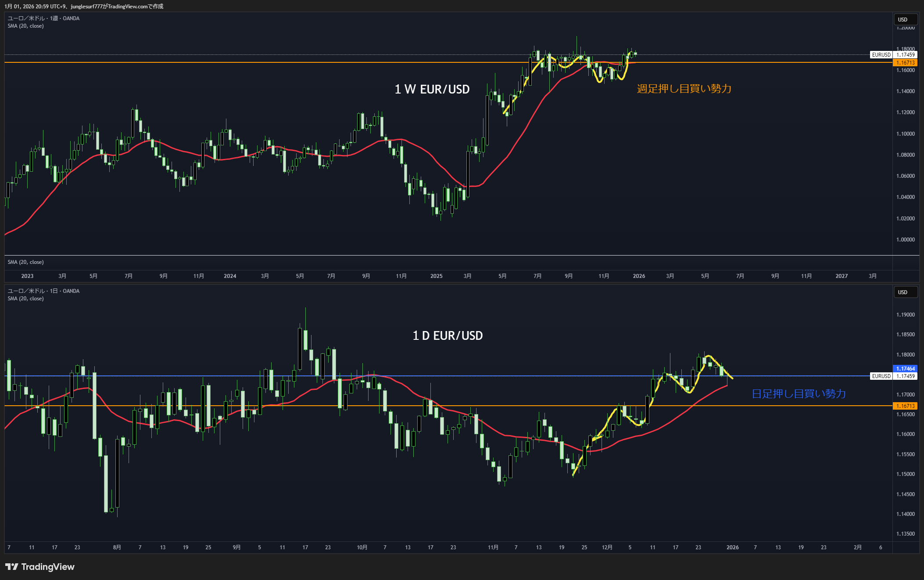The image size is (924, 580).
Task: Click 2025 marker on weekly time axis
Action: (x=436, y=276)
